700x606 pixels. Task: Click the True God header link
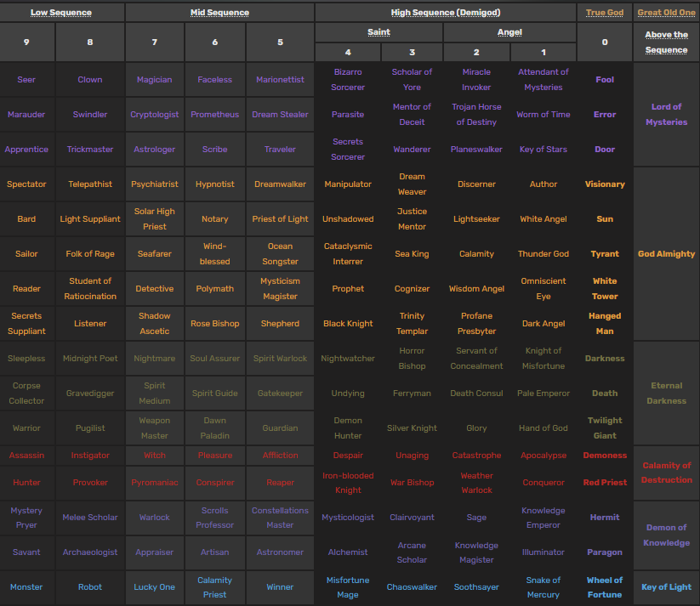(x=605, y=13)
